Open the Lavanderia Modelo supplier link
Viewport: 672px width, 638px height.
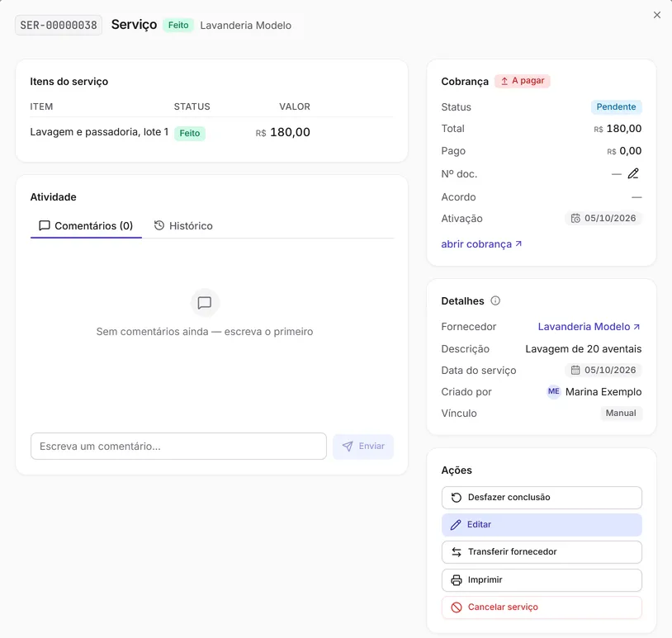click(x=589, y=327)
